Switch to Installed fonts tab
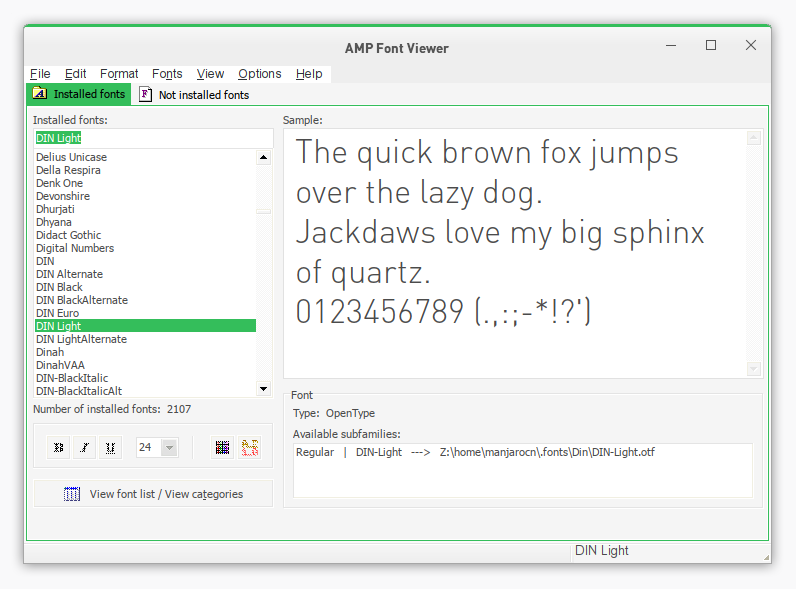The image size is (796, 589). click(79, 94)
